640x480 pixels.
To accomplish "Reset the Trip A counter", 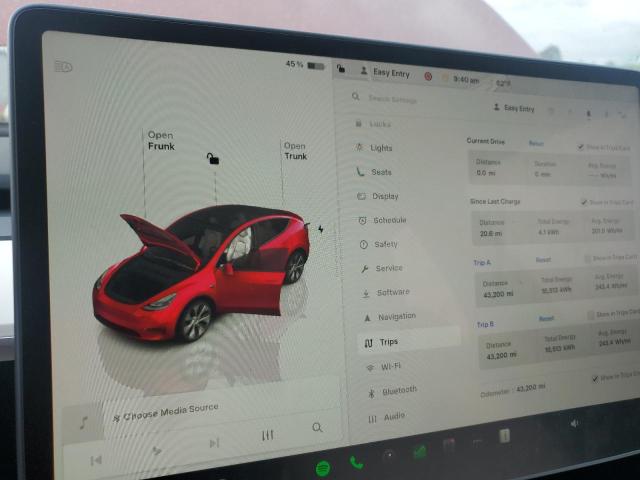I will (542, 260).
